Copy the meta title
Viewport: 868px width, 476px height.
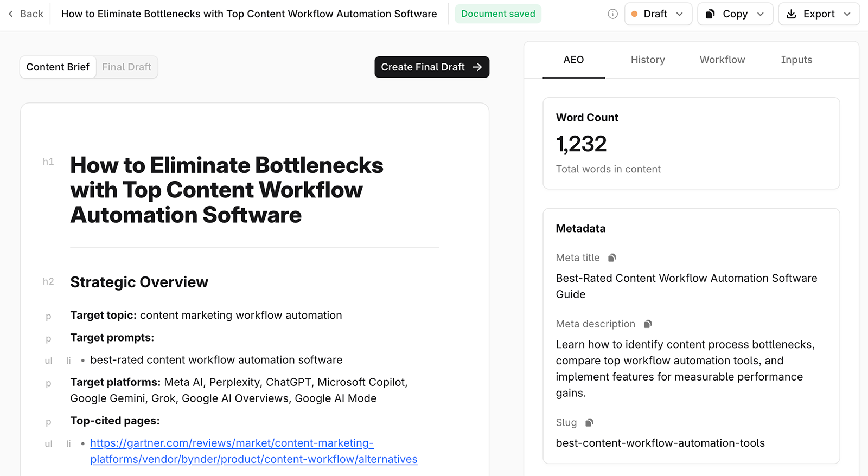[612, 258]
